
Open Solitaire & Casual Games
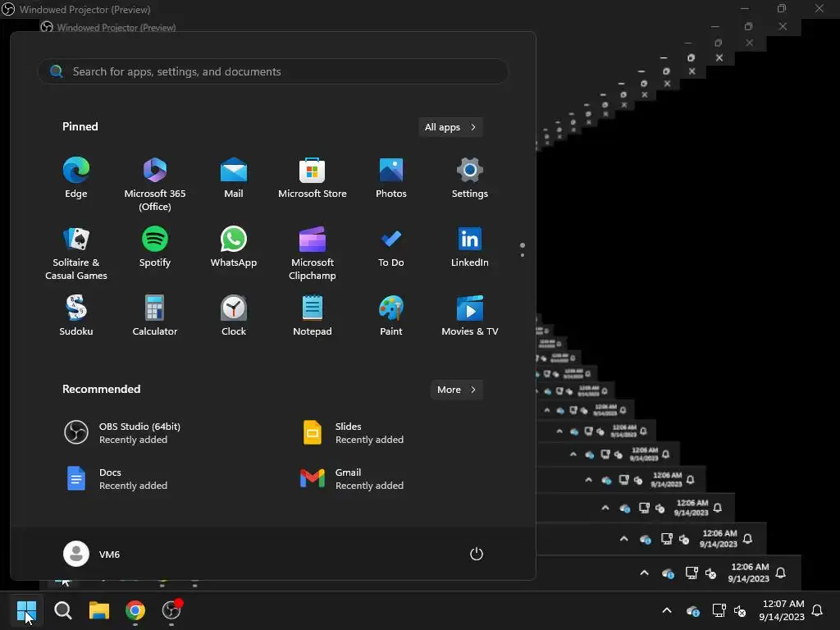76,253
